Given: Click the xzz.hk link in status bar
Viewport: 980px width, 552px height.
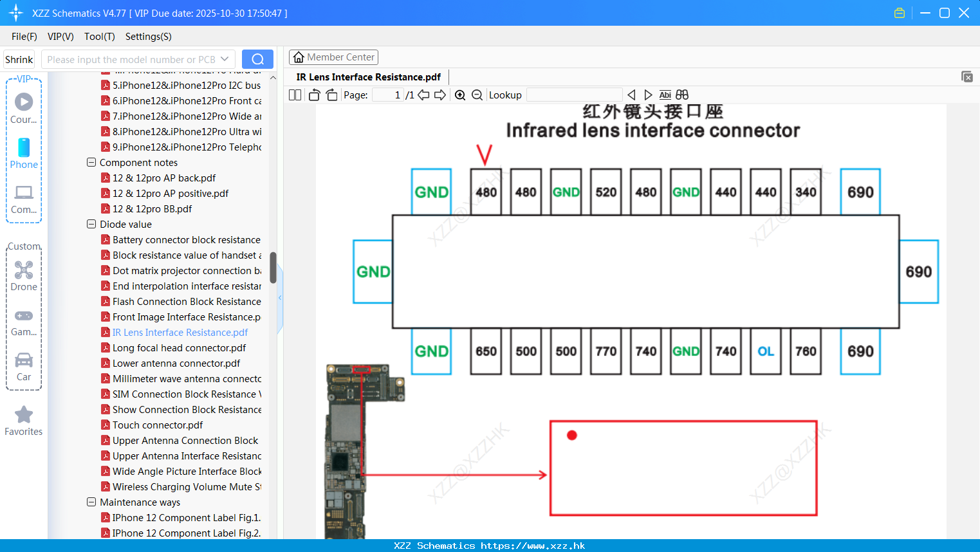Looking at the screenshot, I should (x=533, y=546).
